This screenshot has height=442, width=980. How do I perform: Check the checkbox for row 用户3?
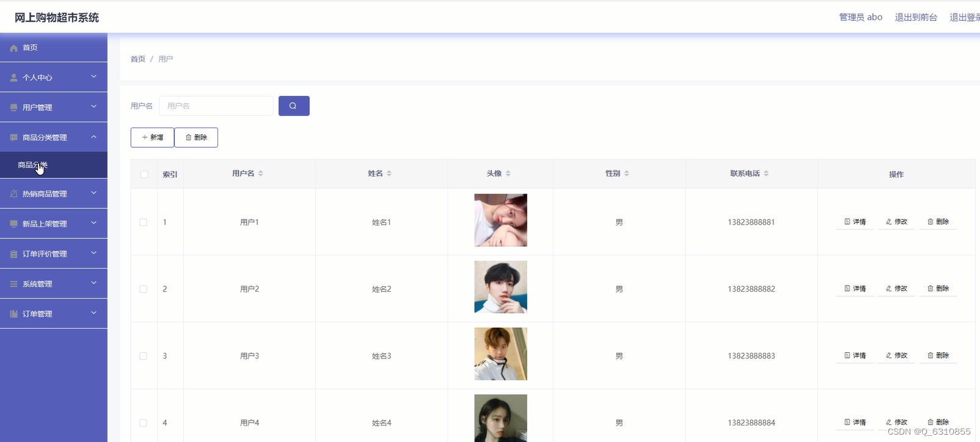[143, 356]
